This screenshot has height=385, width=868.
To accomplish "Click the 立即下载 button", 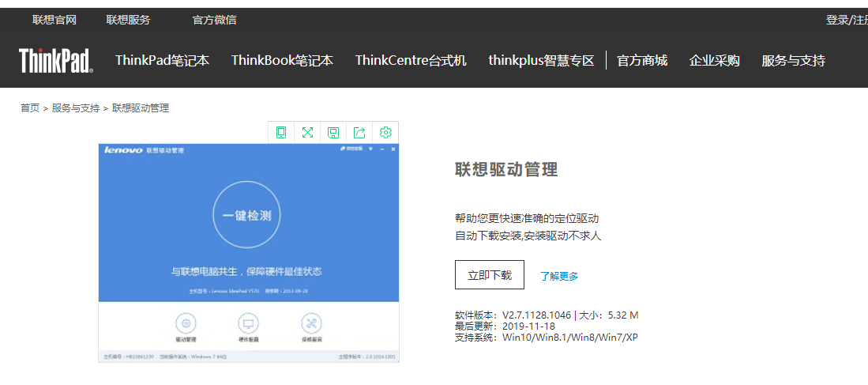I will pos(490,275).
